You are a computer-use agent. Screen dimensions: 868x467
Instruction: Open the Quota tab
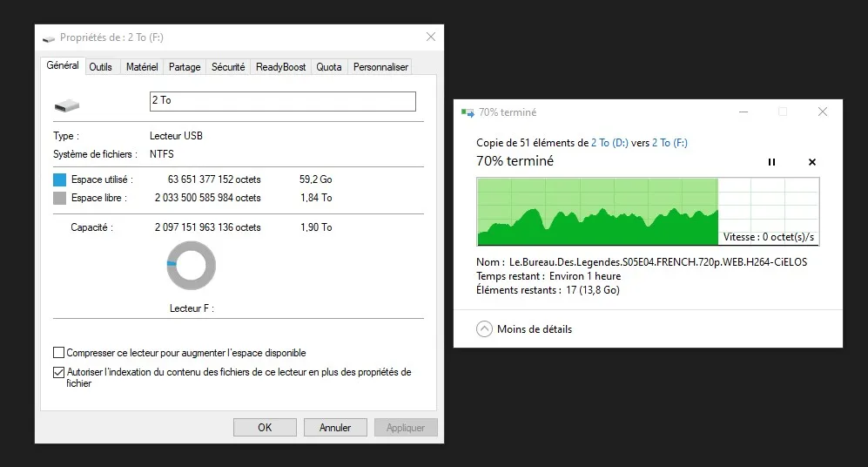tap(329, 67)
